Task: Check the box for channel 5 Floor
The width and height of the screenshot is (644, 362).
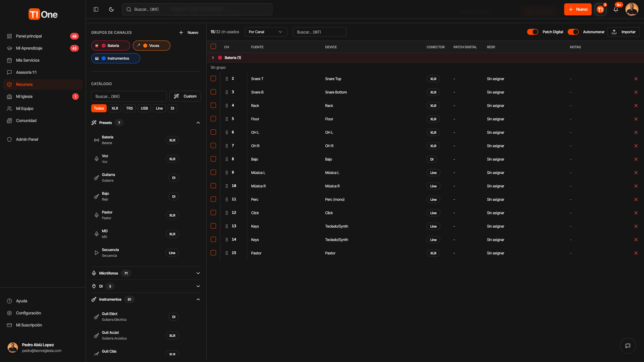Action: click(213, 119)
